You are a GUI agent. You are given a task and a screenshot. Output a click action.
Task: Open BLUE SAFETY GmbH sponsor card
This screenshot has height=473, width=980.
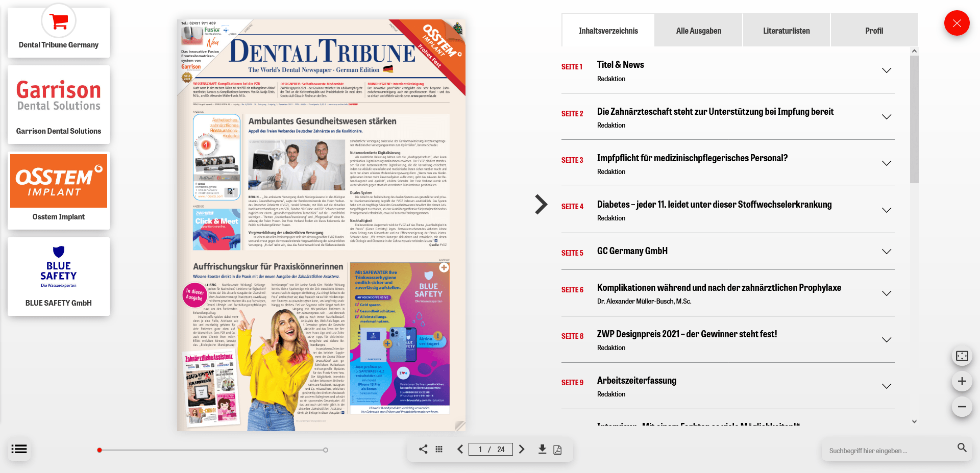click(59, 277)
